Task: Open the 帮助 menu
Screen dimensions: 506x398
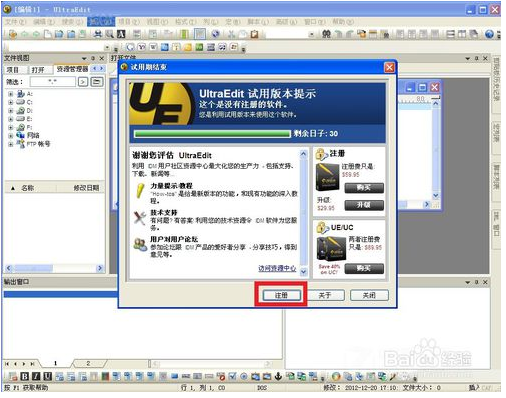Action: tap(343, 22)
